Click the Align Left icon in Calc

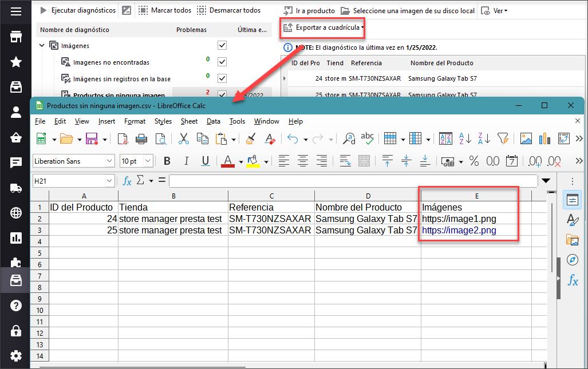(284, 161)
